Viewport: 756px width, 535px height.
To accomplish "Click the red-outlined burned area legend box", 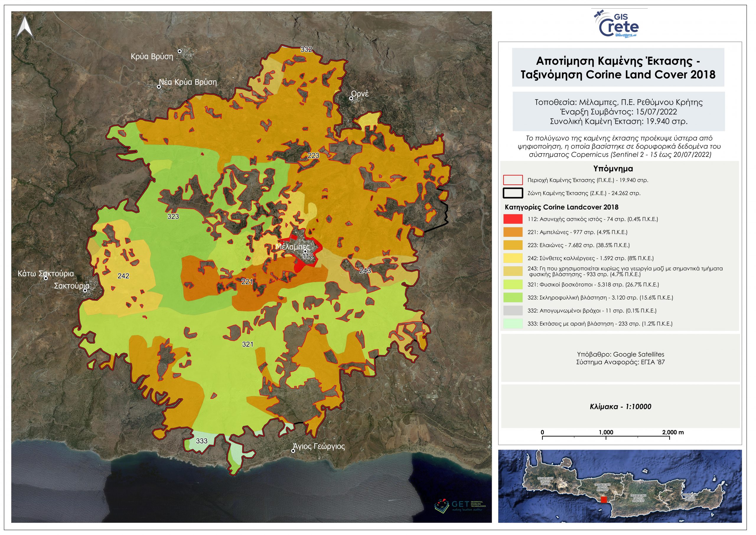I will pyautogui.click(x=513, y=180).
